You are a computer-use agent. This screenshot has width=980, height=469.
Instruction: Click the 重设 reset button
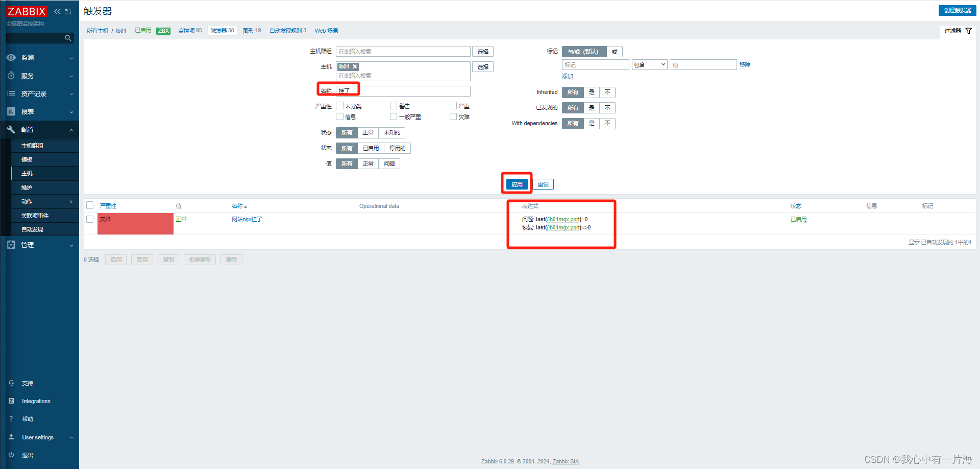point(543,184)
